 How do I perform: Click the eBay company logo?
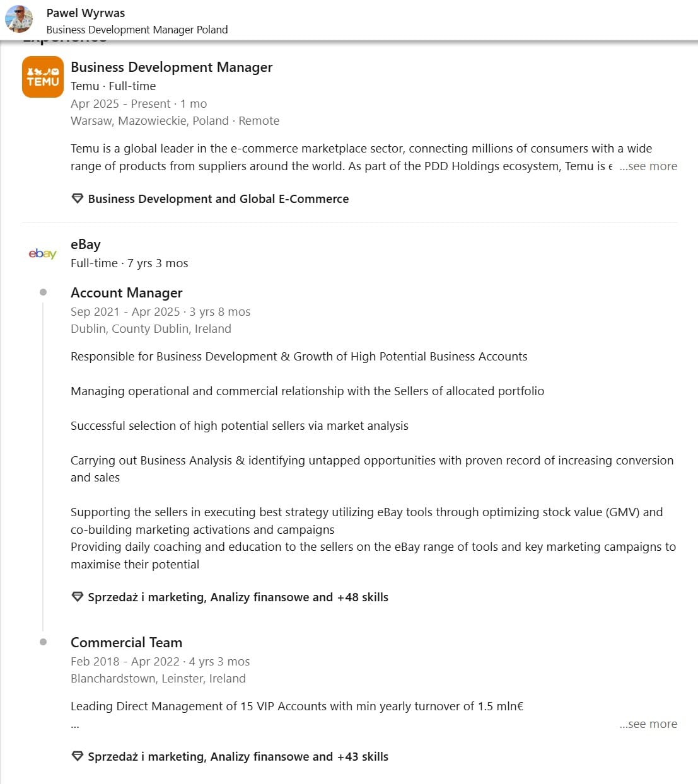pos(43,253)
